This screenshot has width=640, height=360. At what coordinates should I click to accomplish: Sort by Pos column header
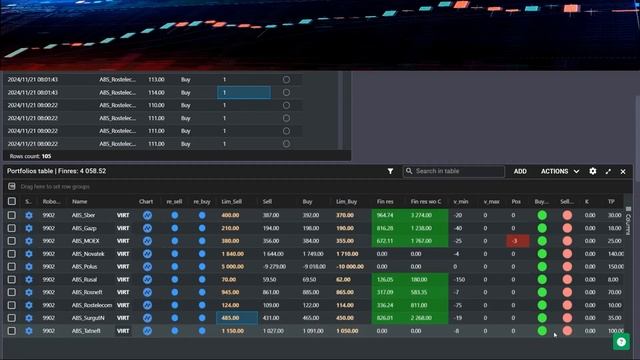tap(516, 202)
